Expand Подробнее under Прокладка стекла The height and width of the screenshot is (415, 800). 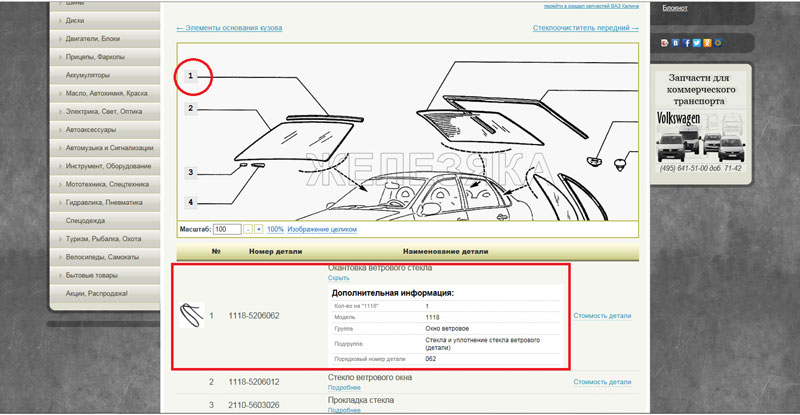[x=344, y=410]
